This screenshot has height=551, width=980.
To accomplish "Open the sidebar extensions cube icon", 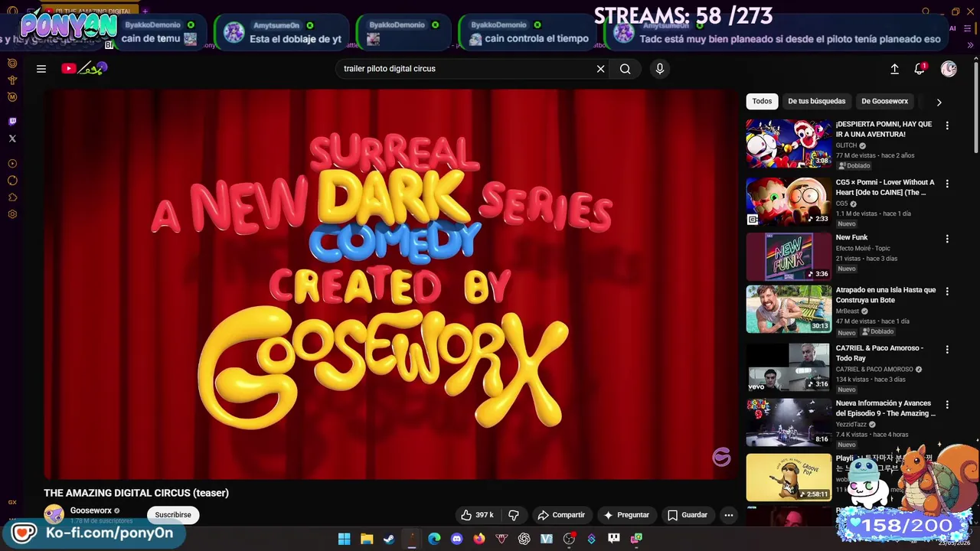I will 12,197.
